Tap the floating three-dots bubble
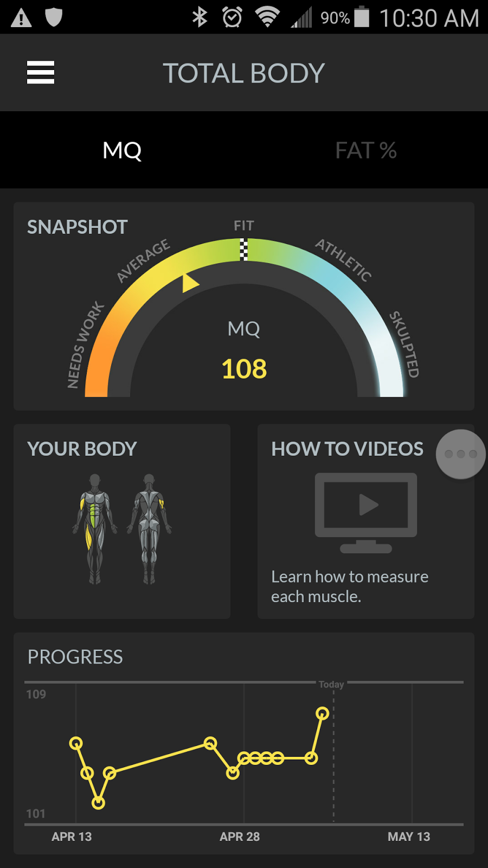 [x=461, y=454]
